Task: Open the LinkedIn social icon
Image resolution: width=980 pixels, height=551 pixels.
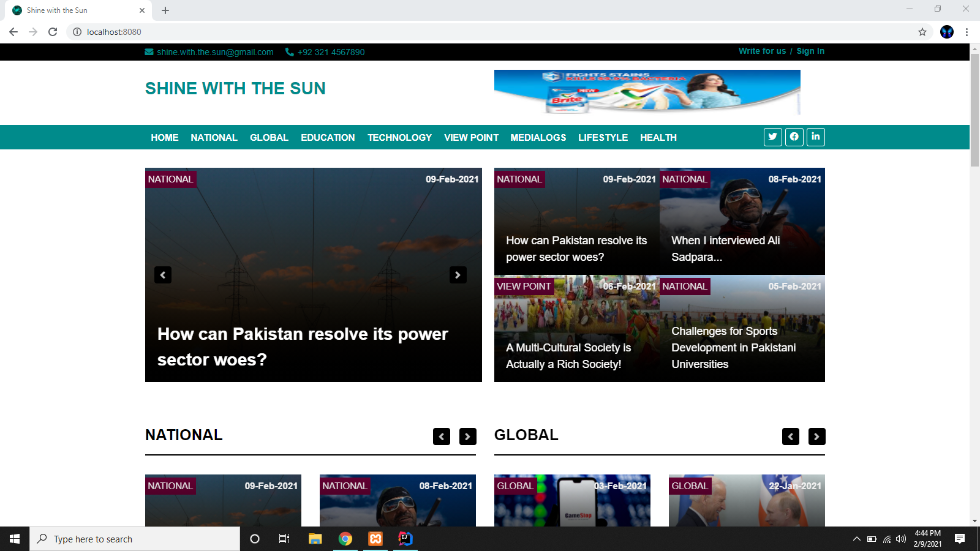Action: pyautogui.click(x=816, y=137)
